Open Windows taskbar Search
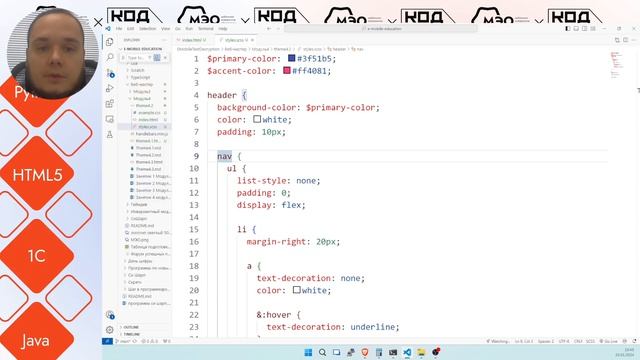This screenshot has height=360, width=640. click(322, 352)
